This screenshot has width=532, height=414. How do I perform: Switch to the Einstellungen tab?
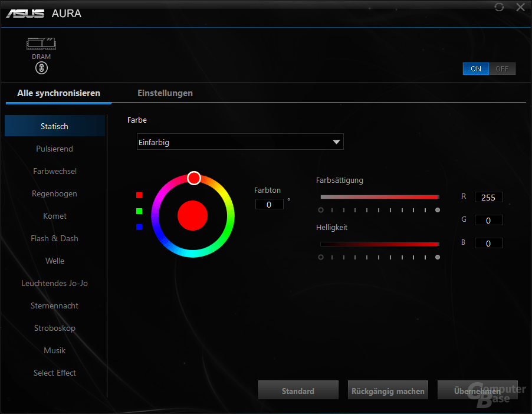coord(165,93)
